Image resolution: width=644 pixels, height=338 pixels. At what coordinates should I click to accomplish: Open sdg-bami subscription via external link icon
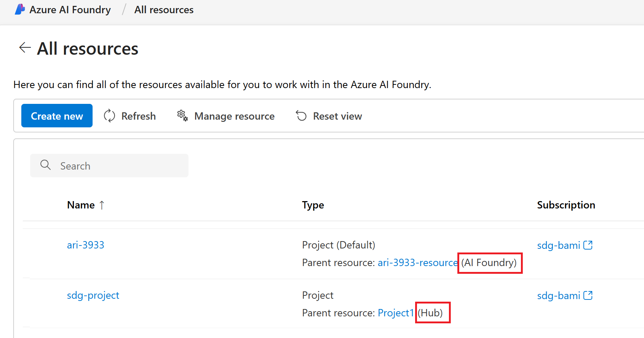[589, 245]
